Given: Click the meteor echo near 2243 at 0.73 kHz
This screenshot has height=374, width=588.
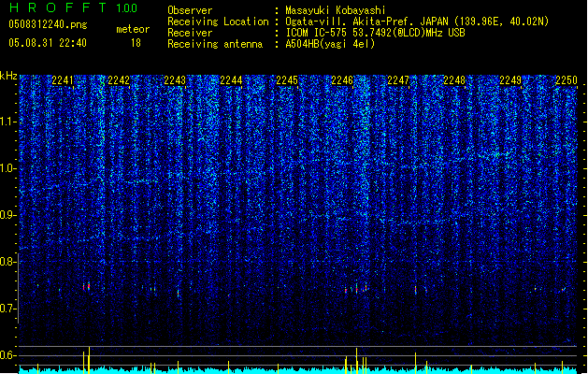Looking at the screenshot, I should tap(179, 293).
